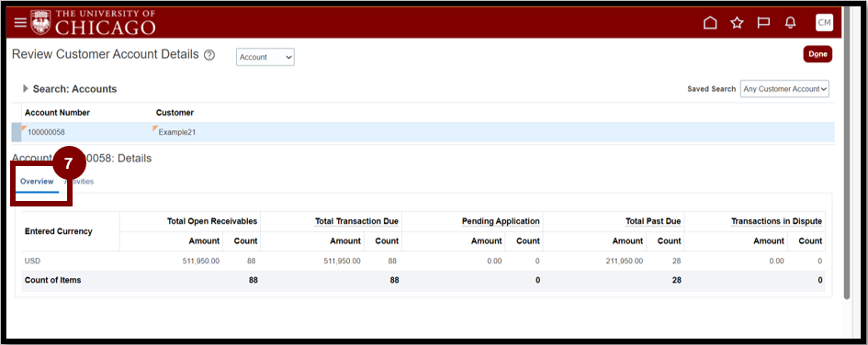This screenshot has height=345, width=868.
Task: Select account number 100000058 cell
Action: 47,133
